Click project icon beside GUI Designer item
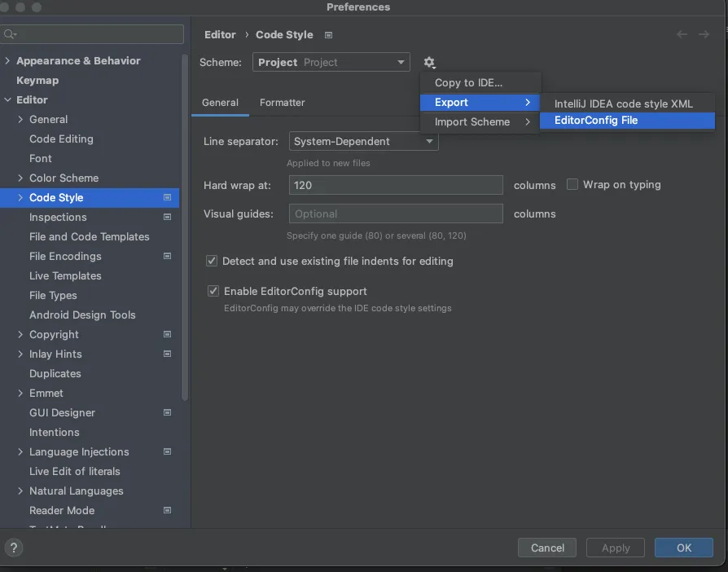728x572 pixels. (167, 413)
